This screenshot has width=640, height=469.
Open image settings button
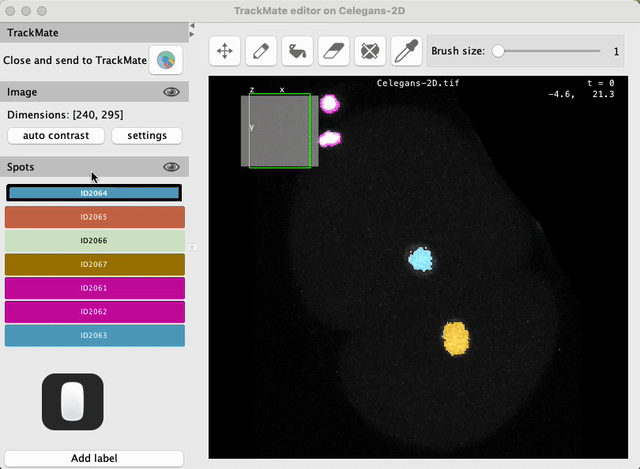(x=147, y=136)
